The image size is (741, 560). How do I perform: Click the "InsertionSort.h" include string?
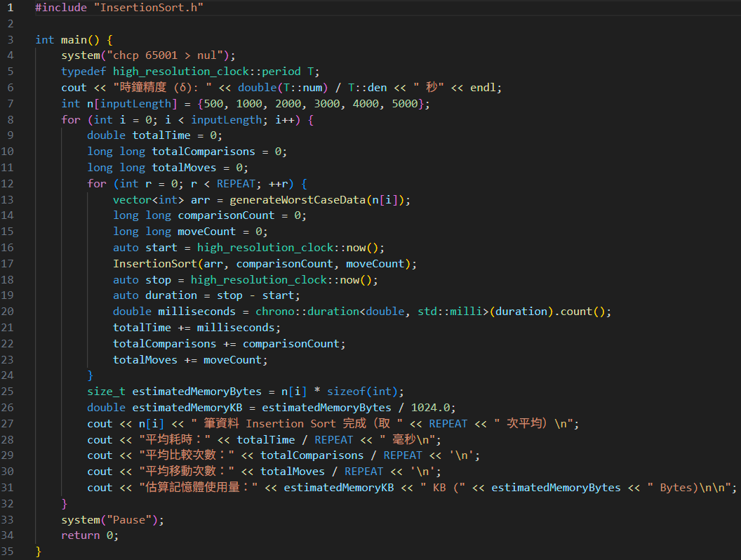click(x=148, y=8)
